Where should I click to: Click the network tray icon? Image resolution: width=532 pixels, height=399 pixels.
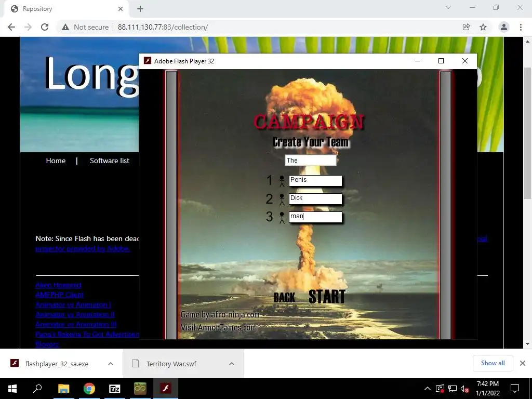click(x=453, y=389)
